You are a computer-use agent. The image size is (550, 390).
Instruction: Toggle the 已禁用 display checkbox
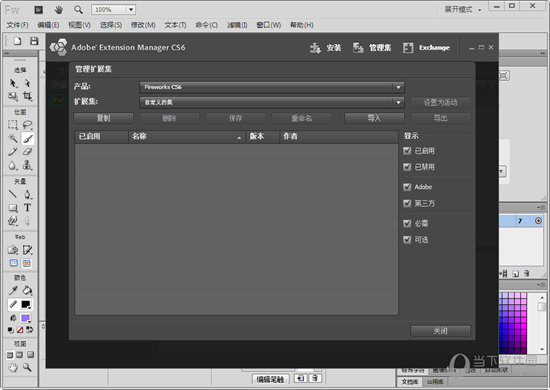coord(407,167)
